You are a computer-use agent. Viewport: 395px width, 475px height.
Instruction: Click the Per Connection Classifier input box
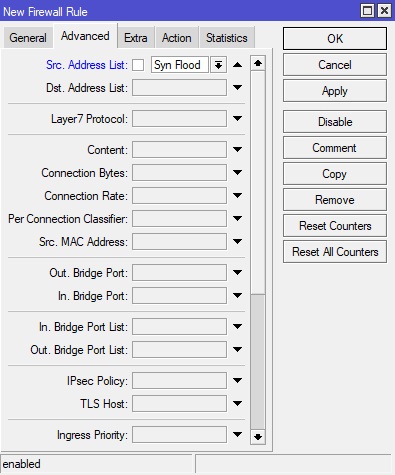tap(179, 219)
